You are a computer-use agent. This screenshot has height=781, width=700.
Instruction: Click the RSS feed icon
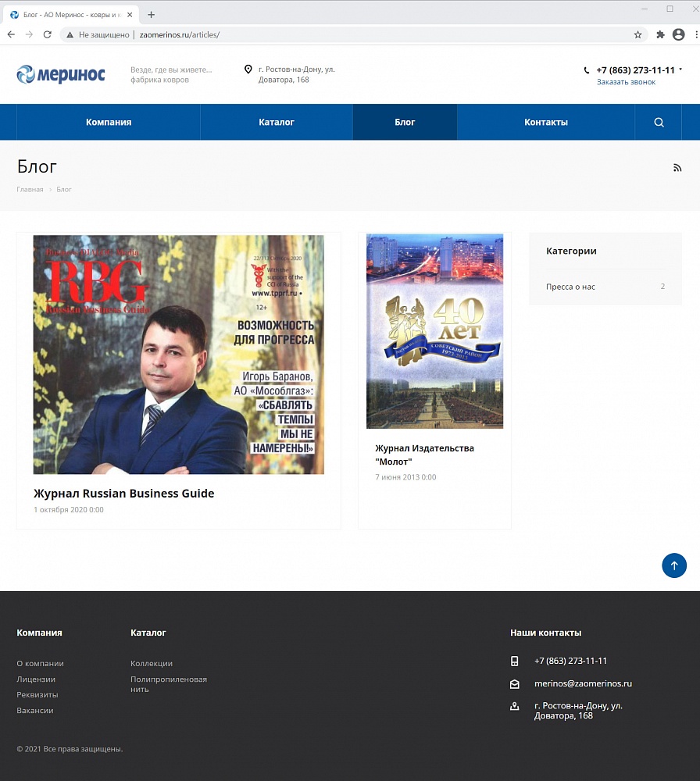click(x=677, y=168)
